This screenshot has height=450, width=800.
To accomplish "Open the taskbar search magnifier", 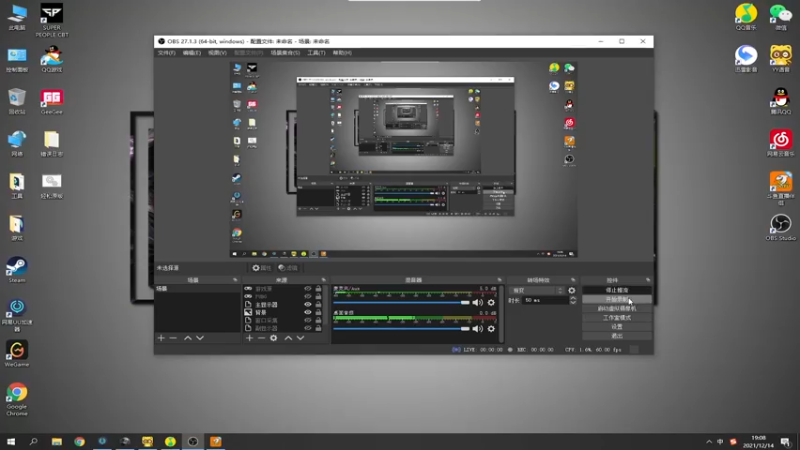I will pyautogui.click(x=34, y=441).
